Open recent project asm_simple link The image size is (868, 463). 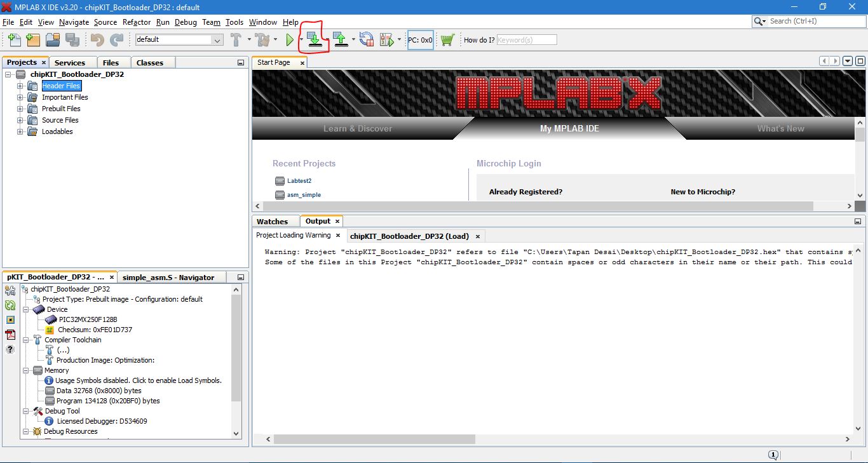click(304, 195)
